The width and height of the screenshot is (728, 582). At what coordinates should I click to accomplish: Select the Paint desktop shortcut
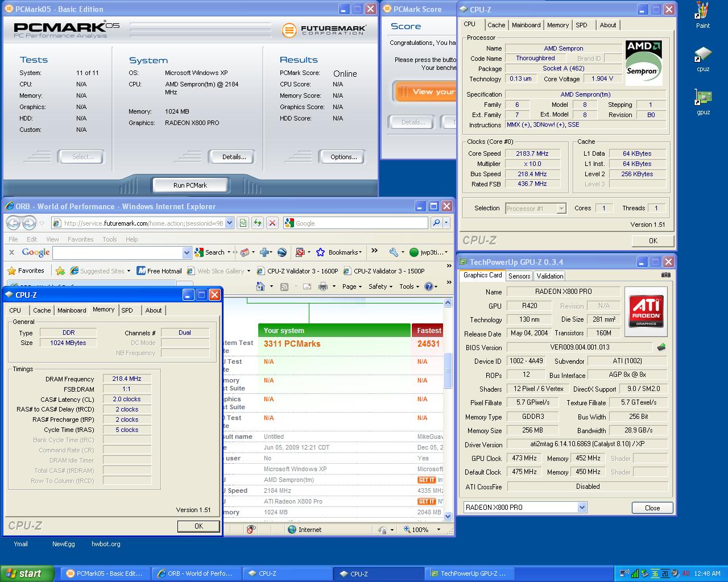tap(703, 15)
